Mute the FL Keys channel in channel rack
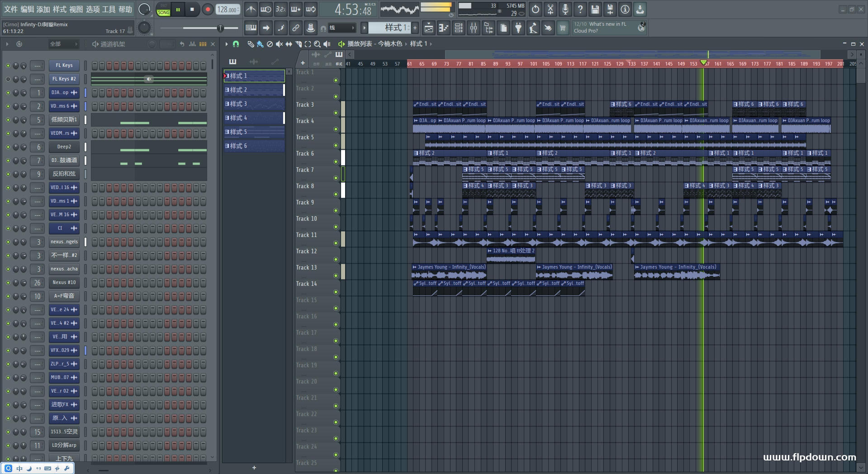 click(x=7, y=65)
